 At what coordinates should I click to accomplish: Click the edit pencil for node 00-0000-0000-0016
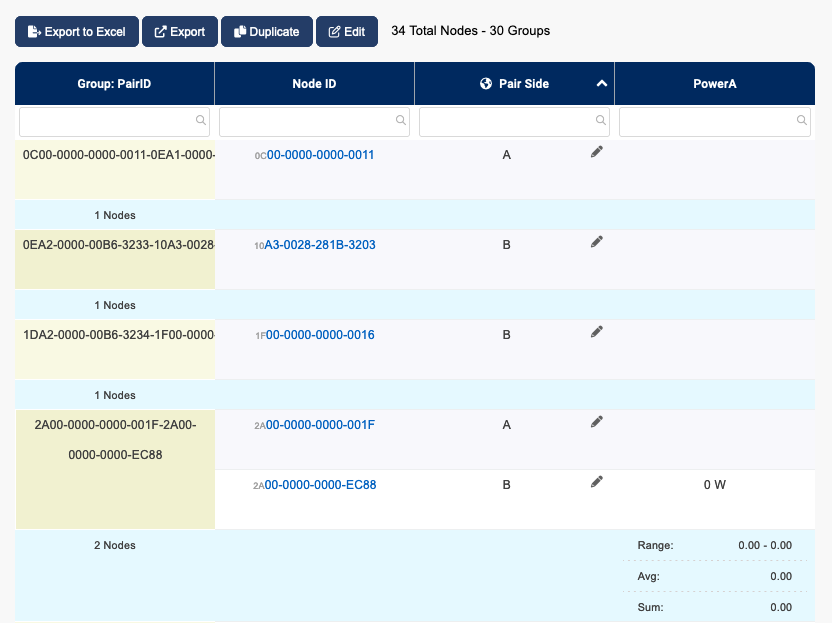(597, 331)
